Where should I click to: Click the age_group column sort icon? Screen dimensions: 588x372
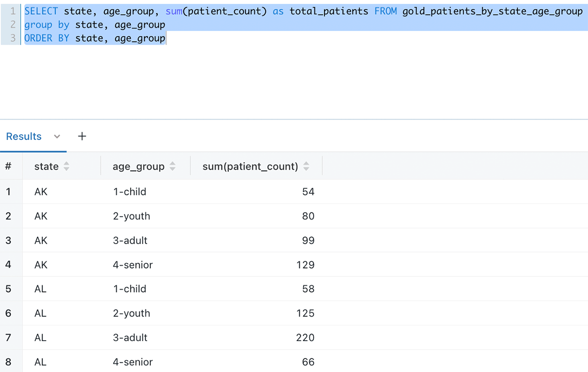[172, 167]
